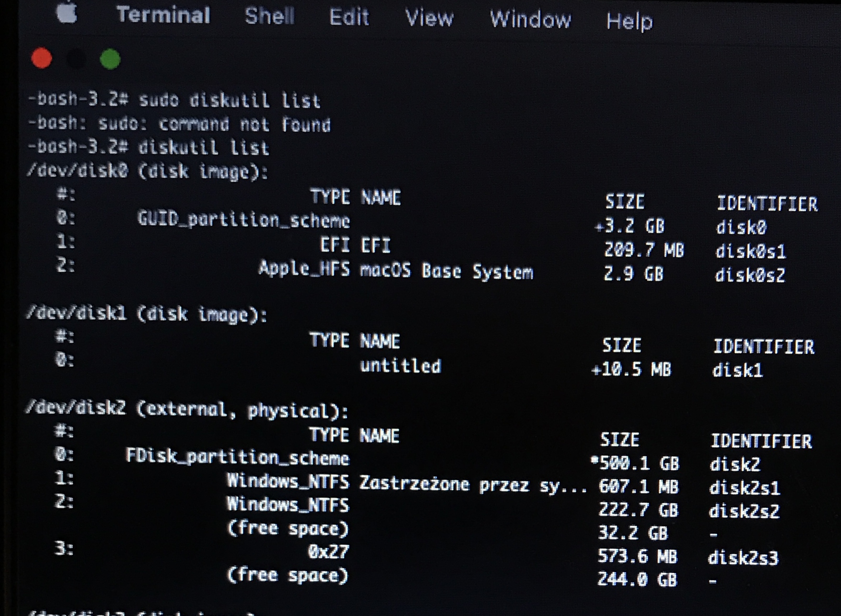Click the /dev/disk0 disk image header
This screenshot has height=616, width=841.
(x=147, y=171)
